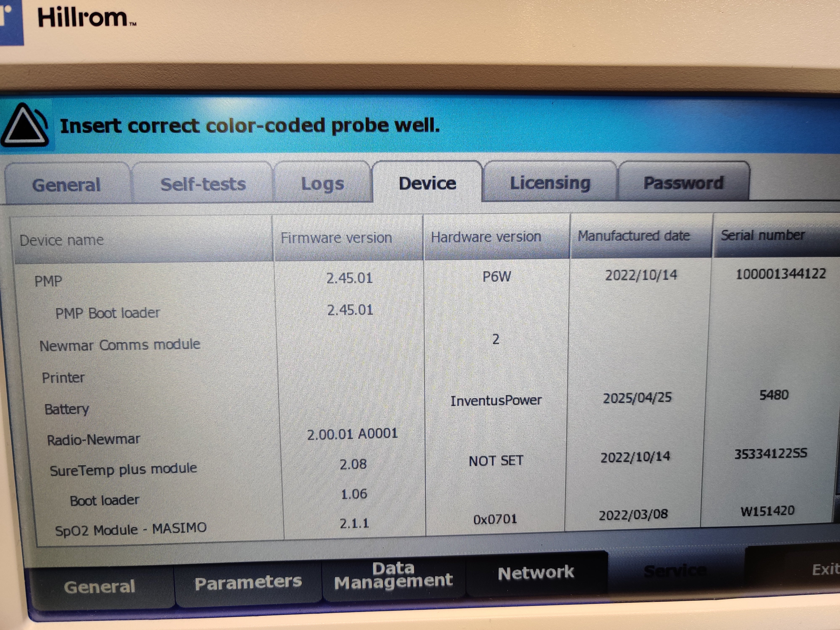
Task: Open the Password tab
Action: [x=683, y=183]
